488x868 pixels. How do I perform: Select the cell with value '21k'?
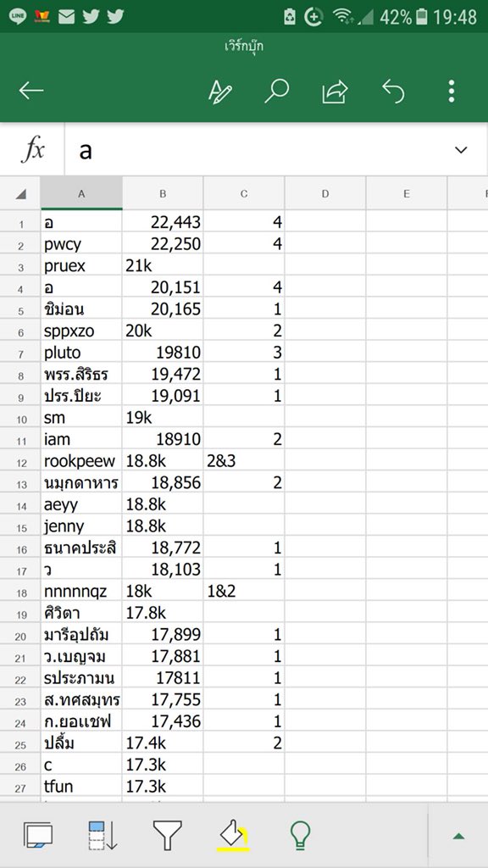click(x=163, y=266)
